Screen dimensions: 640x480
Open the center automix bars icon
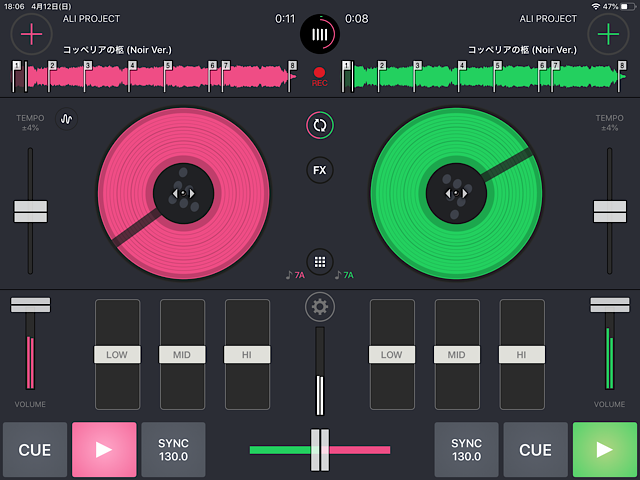click(320, 34)
